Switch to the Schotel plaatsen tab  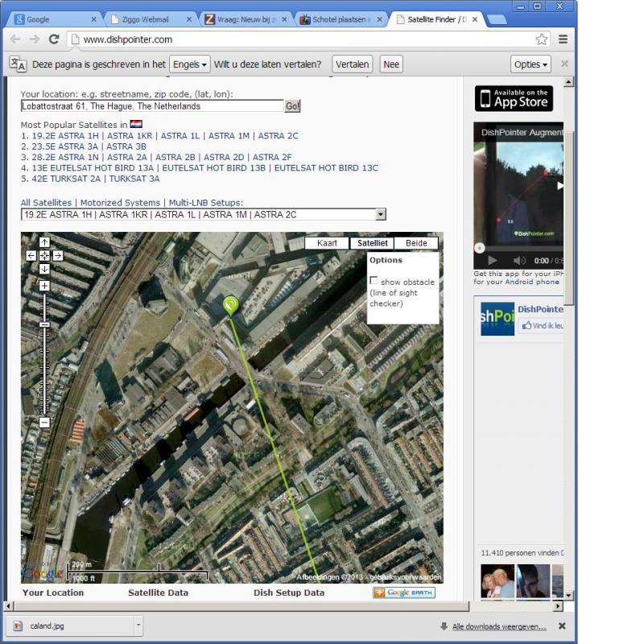click(340, 19)
